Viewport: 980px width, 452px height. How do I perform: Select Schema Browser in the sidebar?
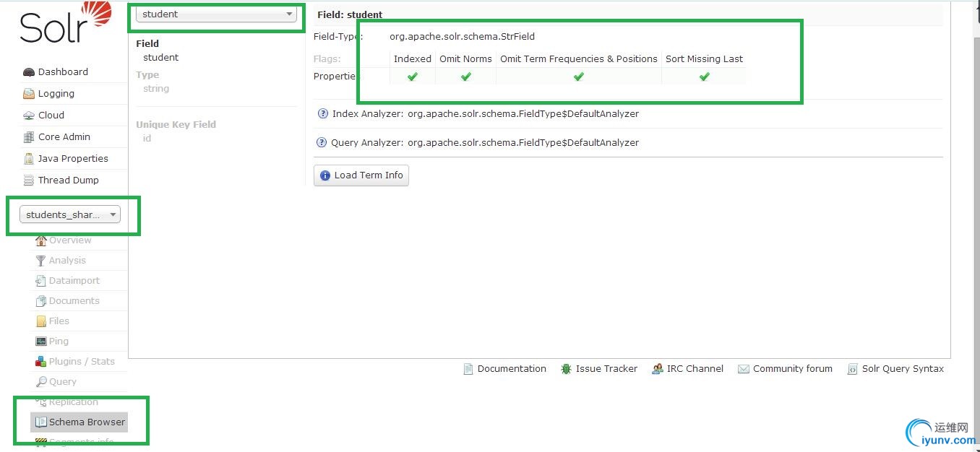[79, 422]
